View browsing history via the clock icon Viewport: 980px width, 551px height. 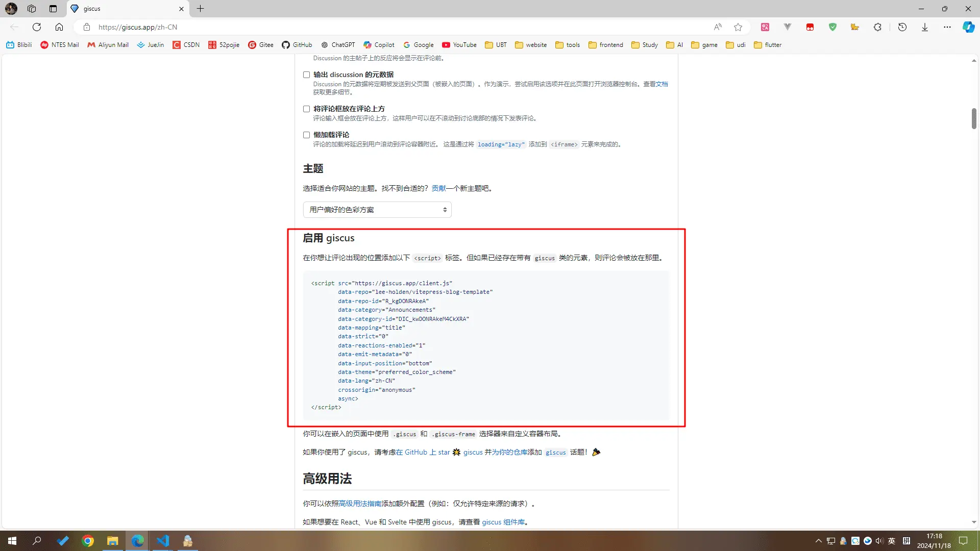coord(902,27)
